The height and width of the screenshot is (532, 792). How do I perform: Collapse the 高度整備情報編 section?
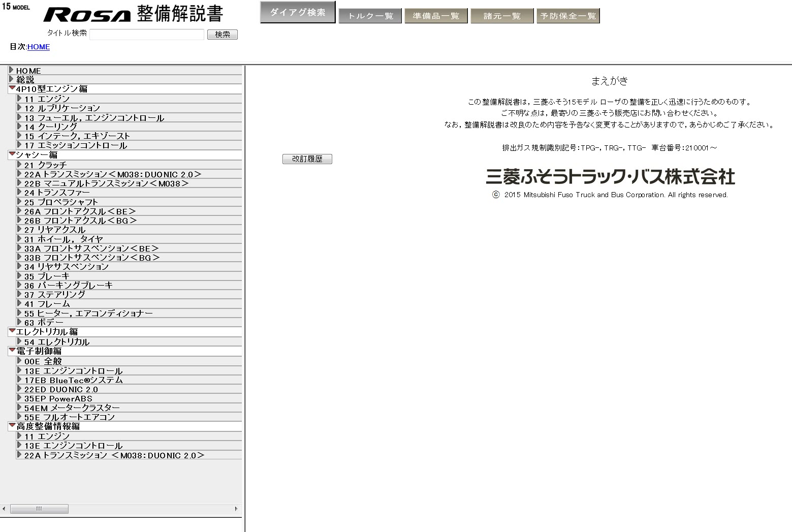click(12, 425)
